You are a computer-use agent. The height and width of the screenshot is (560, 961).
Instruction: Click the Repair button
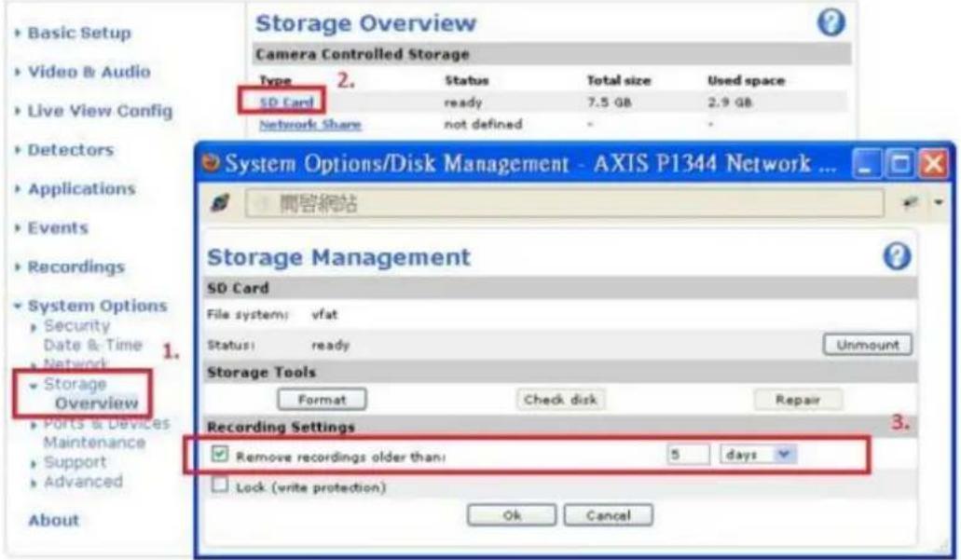click(797, 400)
